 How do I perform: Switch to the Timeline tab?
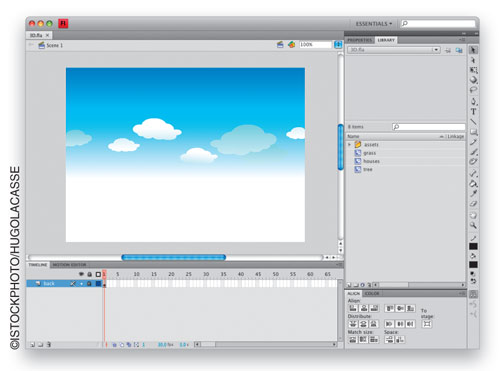click(38, 265)
